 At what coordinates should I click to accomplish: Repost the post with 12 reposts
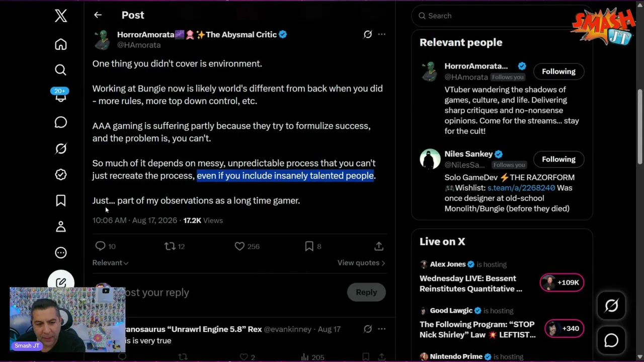tap(175, 246)
